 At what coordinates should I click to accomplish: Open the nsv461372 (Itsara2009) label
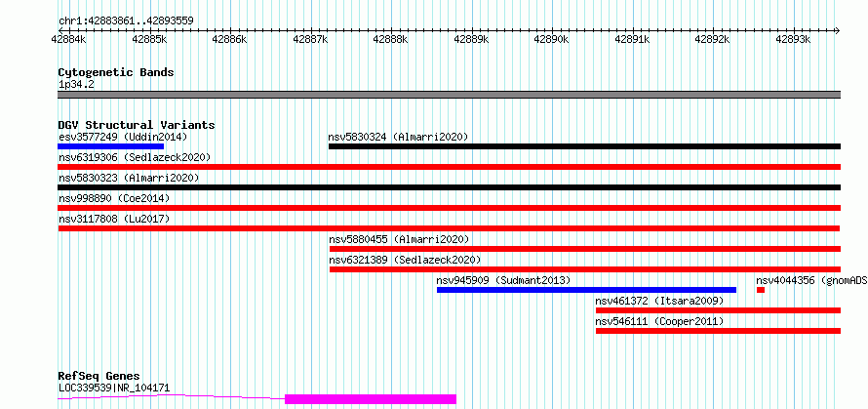point(659,301)
